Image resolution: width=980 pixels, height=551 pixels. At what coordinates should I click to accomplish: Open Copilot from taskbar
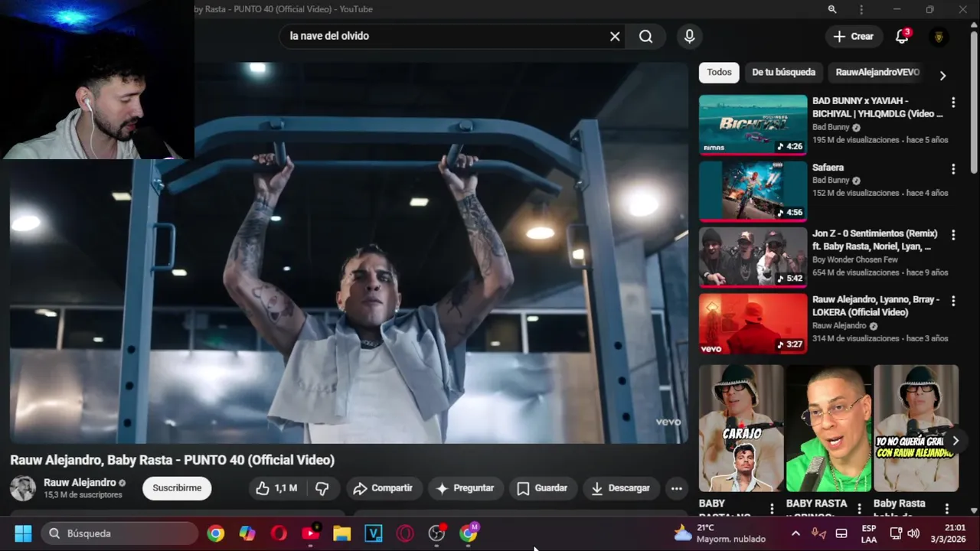tap(247, 533)
